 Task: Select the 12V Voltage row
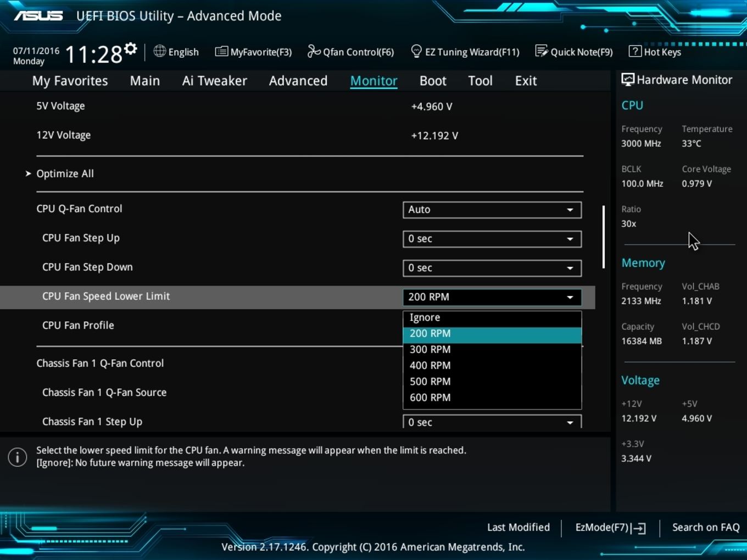tap(63, 135)
